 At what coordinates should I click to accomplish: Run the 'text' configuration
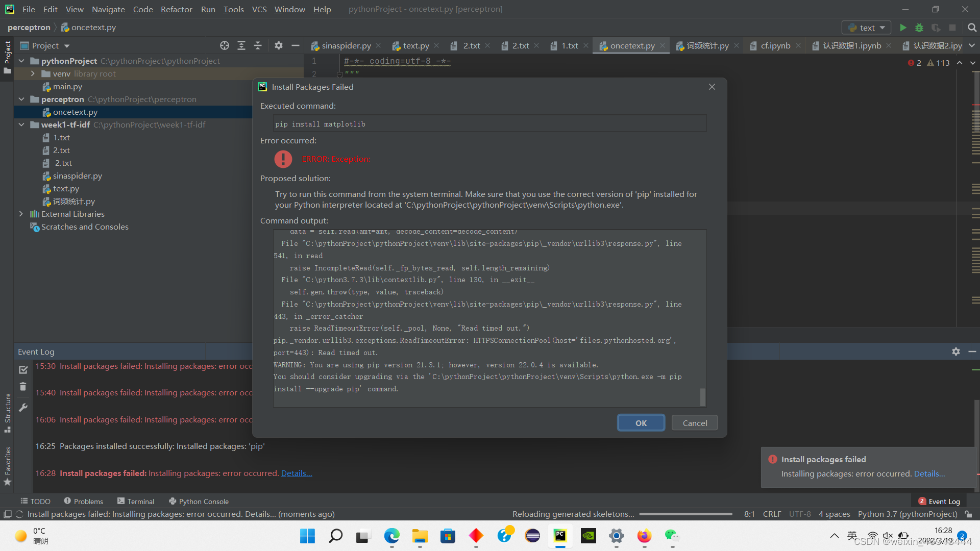(903, 27)
